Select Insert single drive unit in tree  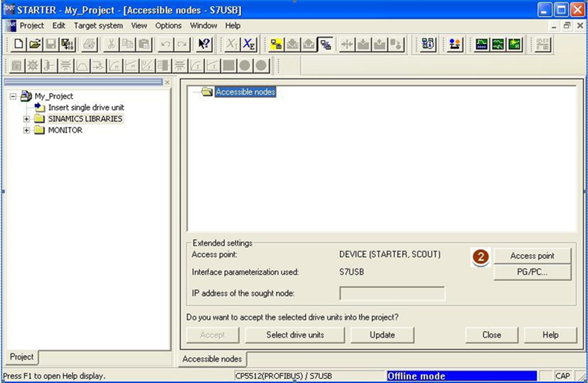tap(86, 107)
